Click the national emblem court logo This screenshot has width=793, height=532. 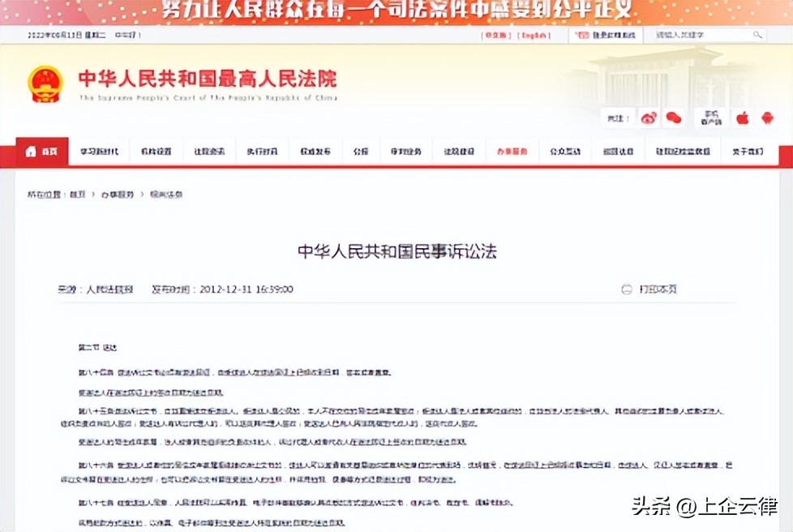click(45, 86)
